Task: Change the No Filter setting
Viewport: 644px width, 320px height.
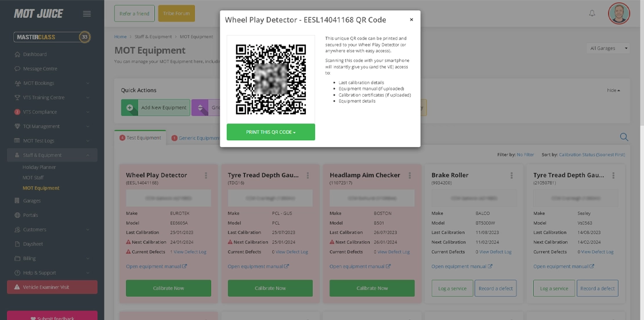Action: [x=525, y=155]
